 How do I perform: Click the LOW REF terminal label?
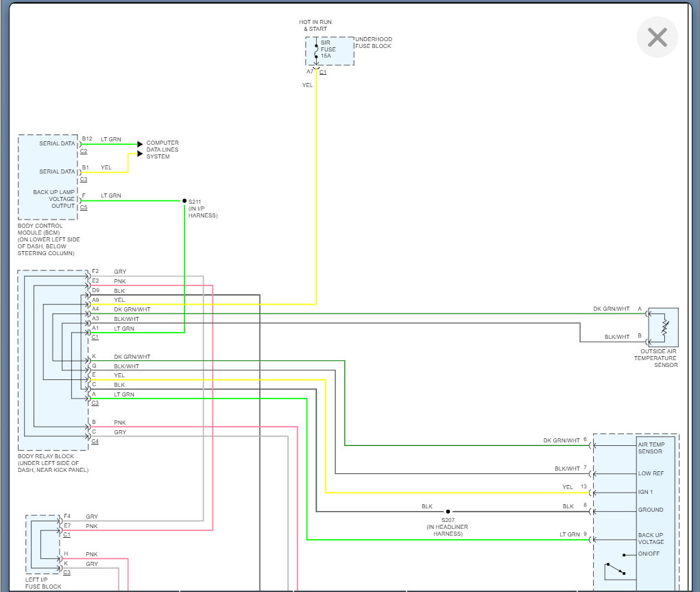coord(650,473)
